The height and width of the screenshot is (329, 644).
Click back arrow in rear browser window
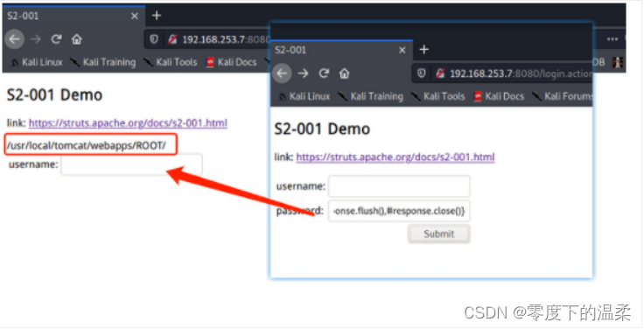[14, 39]
